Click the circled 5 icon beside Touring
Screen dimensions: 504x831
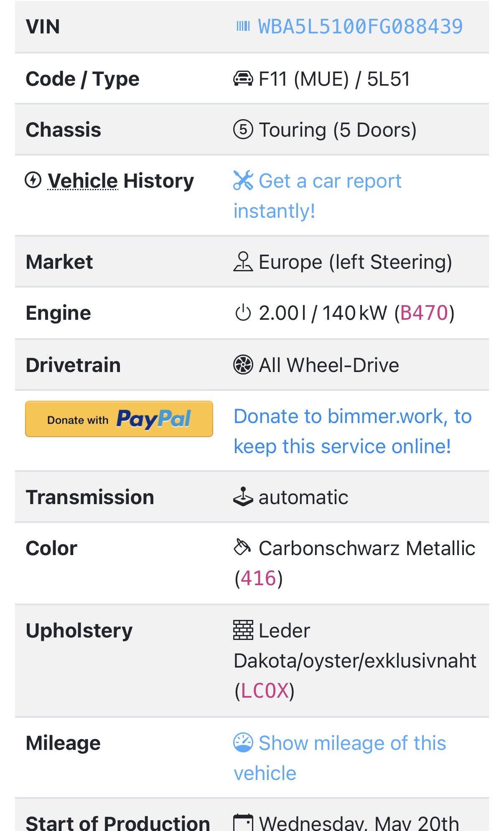click(x=243, y=130)
